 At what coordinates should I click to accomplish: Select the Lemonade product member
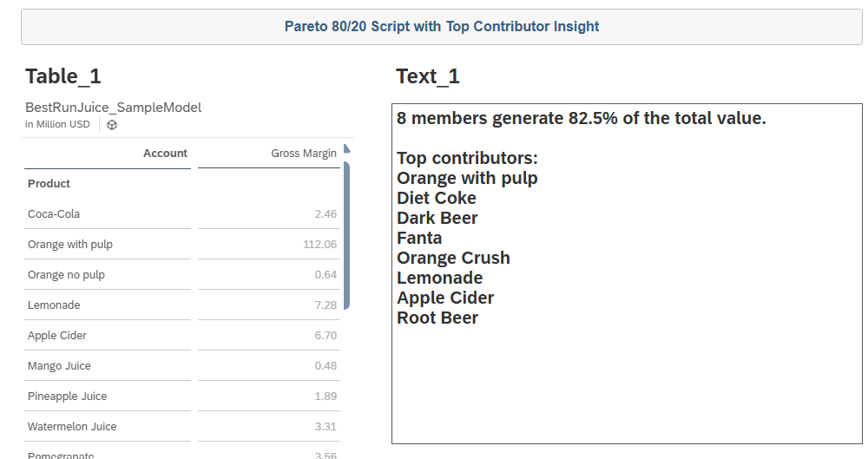point(54,305)
